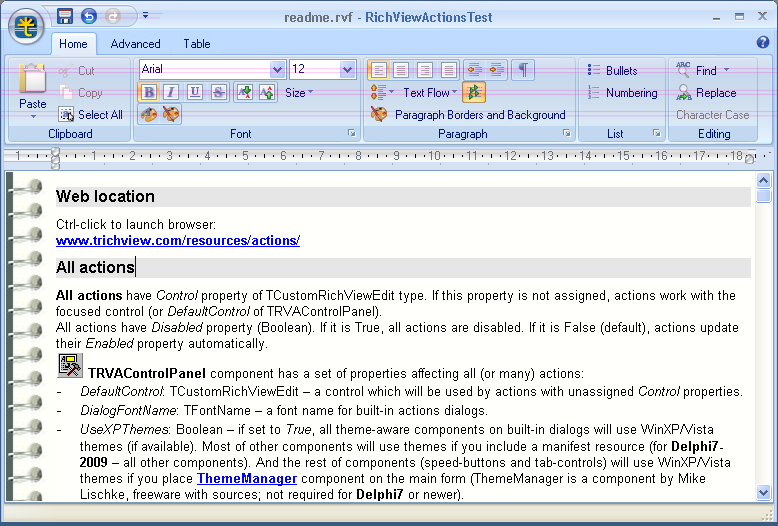Click the disabled Character Case button

[713, 115]
